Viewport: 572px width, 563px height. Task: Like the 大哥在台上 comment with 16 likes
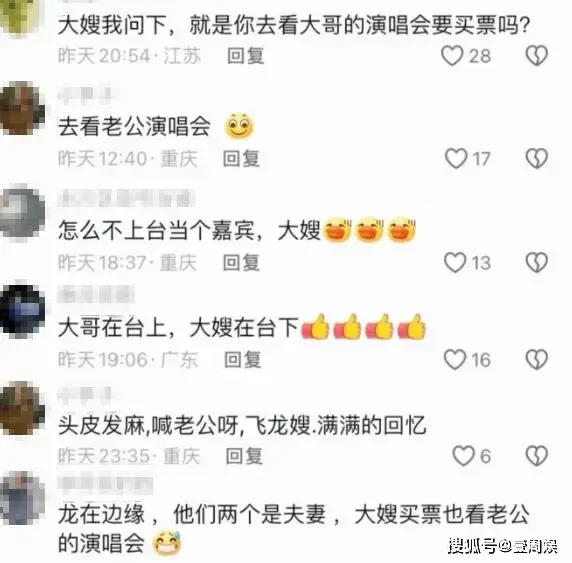click(455, 359)
